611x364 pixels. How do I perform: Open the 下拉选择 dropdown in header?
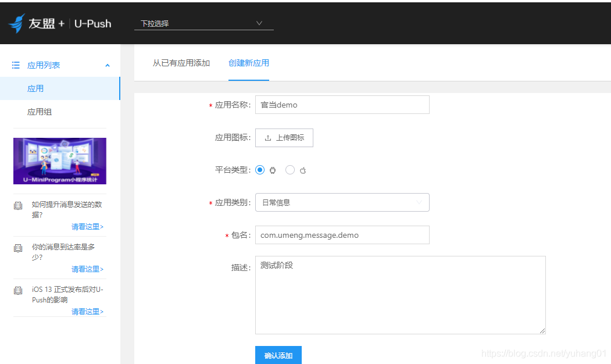204,23
